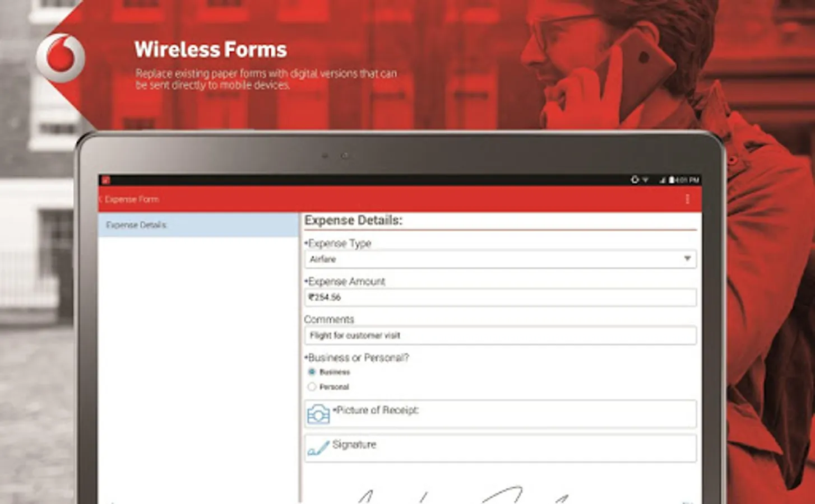
Task: Click the Expense Type dropdown arrow
Action: (x=687, y=259)
